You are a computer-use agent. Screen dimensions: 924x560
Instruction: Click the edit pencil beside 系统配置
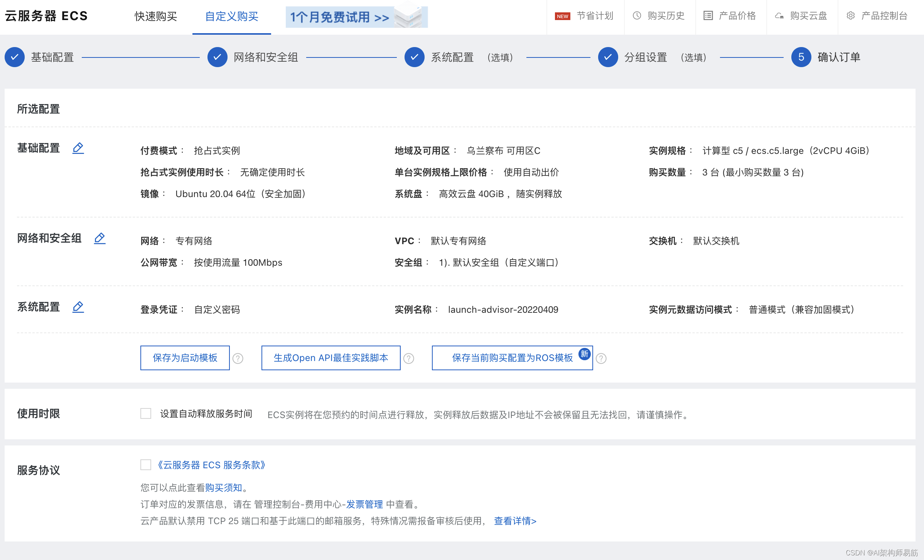click(78, 307)
